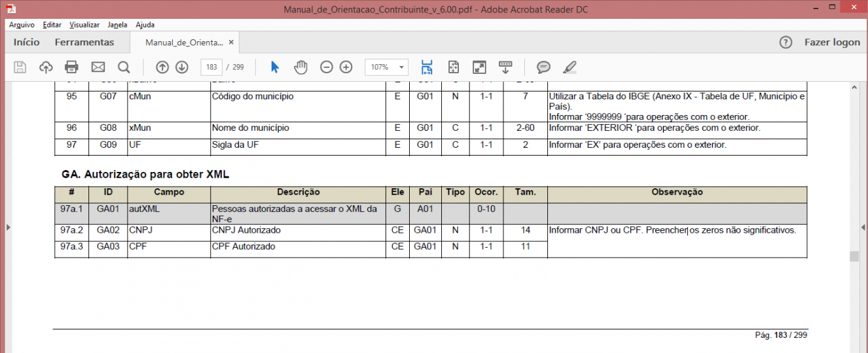Choose the selection arrow tool
The image size is (868, 353).
pos(274,67)
